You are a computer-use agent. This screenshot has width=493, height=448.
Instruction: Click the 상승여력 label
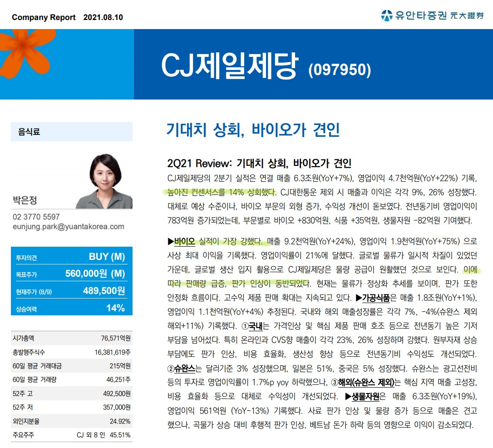pos(26,309)
